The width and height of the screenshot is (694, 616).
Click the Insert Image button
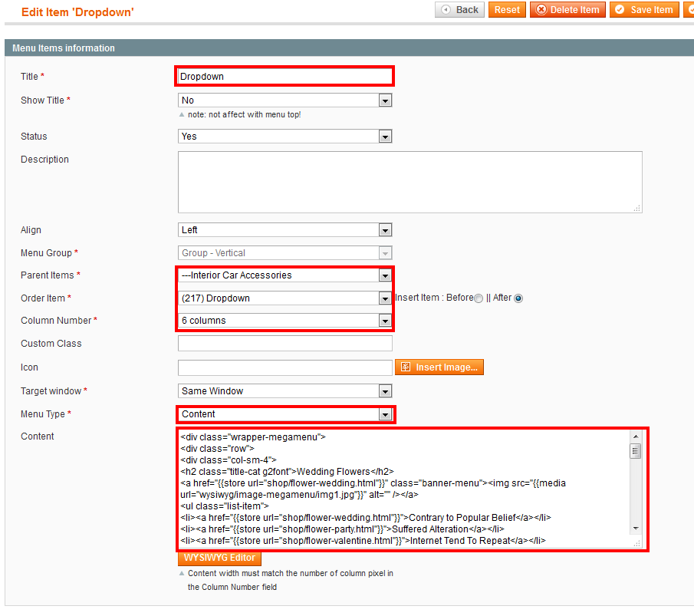(x=439, y=367)
